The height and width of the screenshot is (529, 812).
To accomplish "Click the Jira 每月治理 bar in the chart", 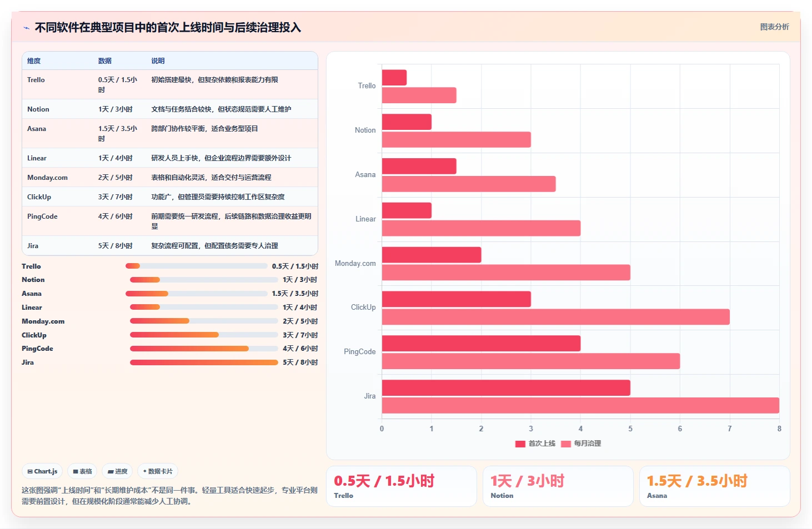I will click(x=580, y=405).
